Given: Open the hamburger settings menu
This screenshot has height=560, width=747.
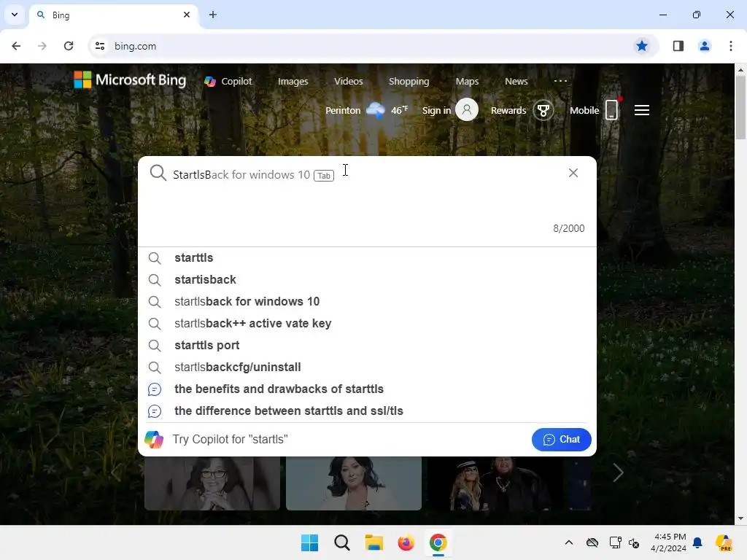Looking at the screenshot, I should click(x=642, y=110).
